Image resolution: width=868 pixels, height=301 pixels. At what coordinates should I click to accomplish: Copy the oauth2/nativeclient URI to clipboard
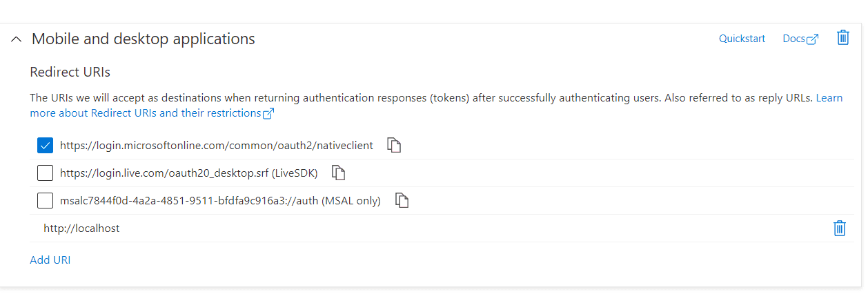[x=394, y=146]
